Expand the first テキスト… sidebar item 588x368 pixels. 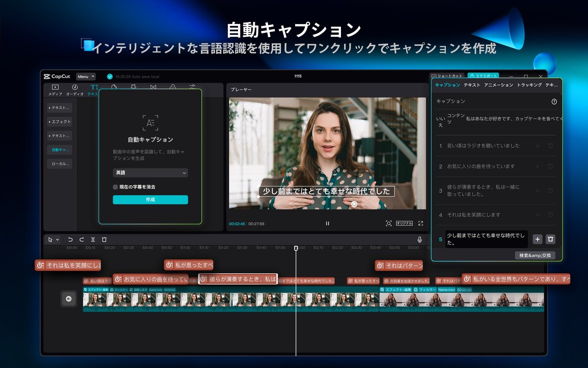click(x=60, y=107)
